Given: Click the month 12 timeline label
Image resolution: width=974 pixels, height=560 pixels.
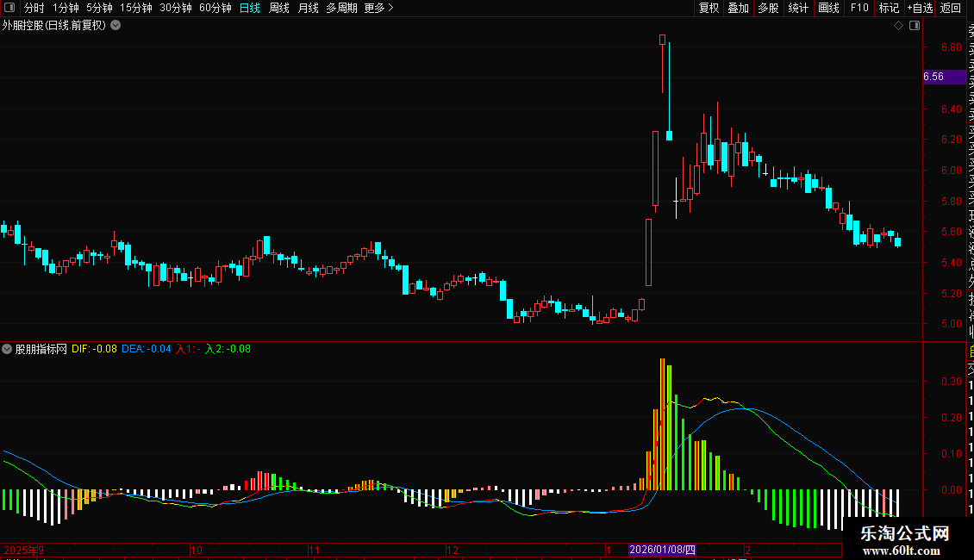Looking at the screenshot, I should [453, 550].
